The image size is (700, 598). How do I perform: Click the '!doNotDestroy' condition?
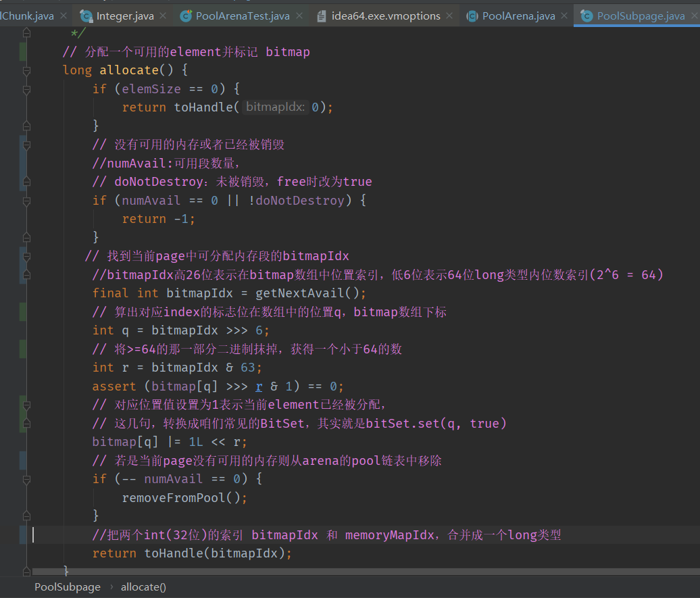[x=296, y=201]
